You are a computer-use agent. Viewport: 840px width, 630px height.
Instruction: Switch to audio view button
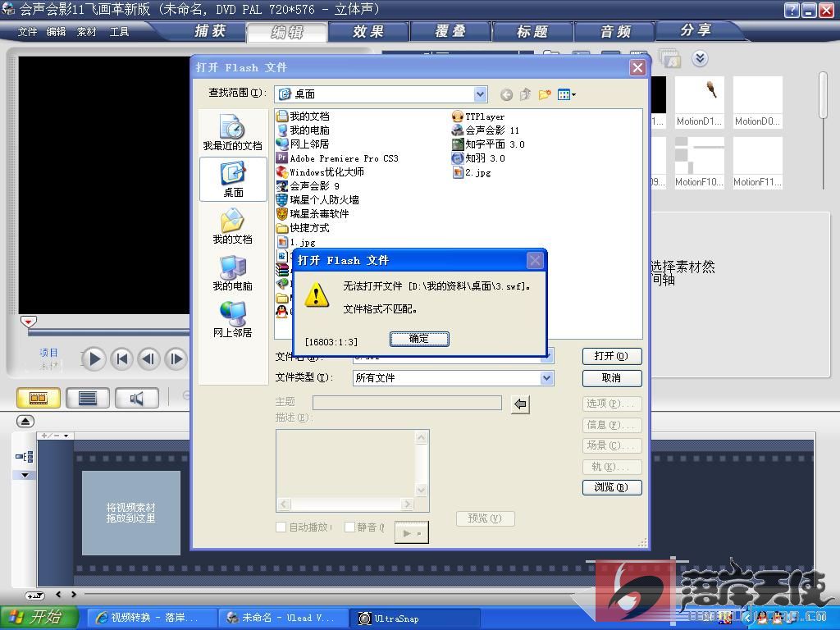point(137,398)
